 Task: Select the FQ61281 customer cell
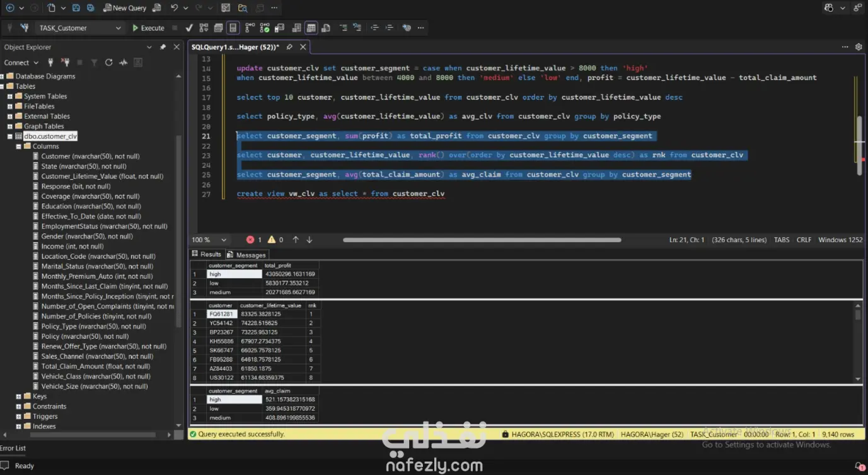pyautogui.click(x=221, y=314)
